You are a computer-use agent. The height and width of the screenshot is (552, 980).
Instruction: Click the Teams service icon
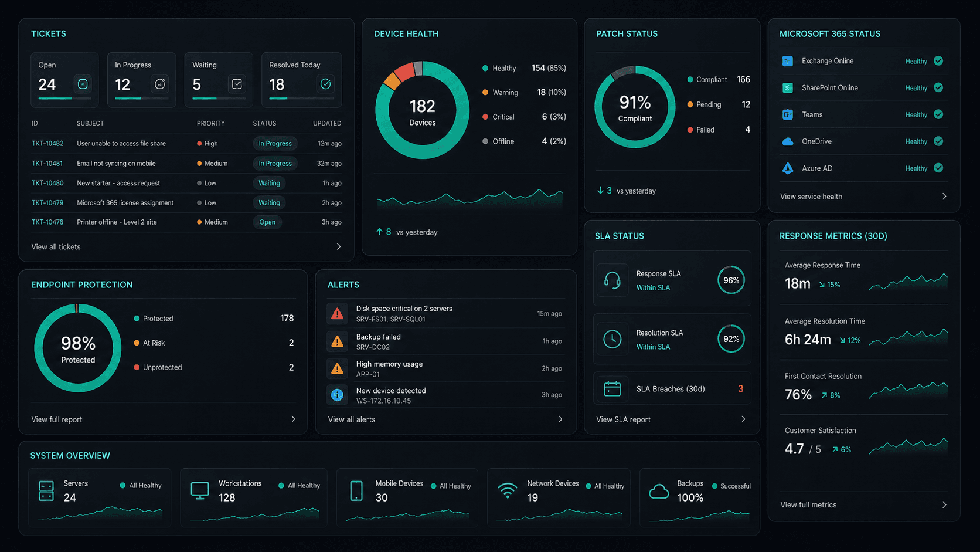(788, 114)
